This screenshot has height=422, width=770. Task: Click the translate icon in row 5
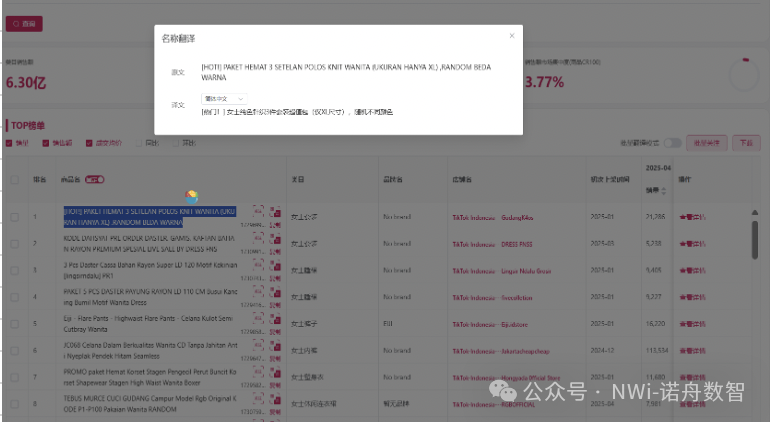(x=258, y=319)
